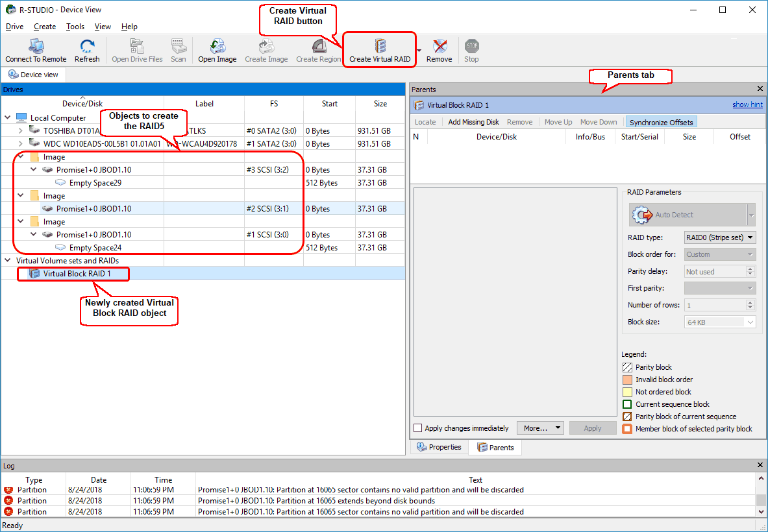
Task: Click the Empty Space24 partition icon
Action: [60, 248]
